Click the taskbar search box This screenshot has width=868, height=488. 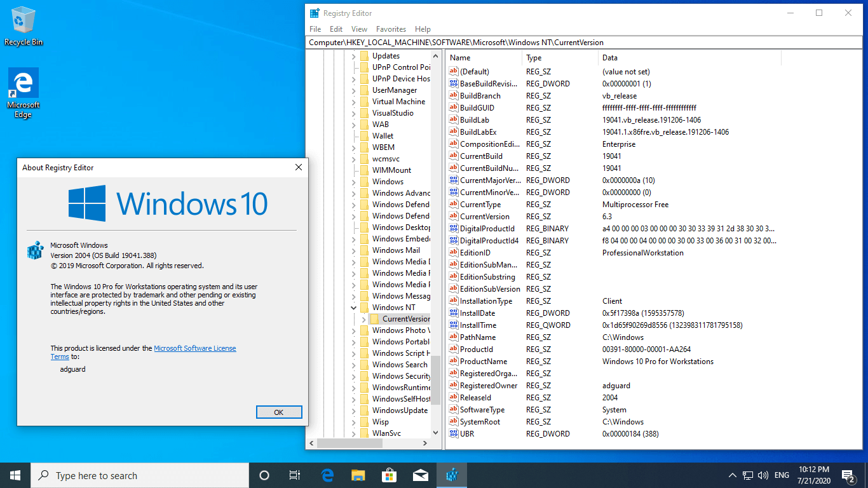(x=140, y=475)
